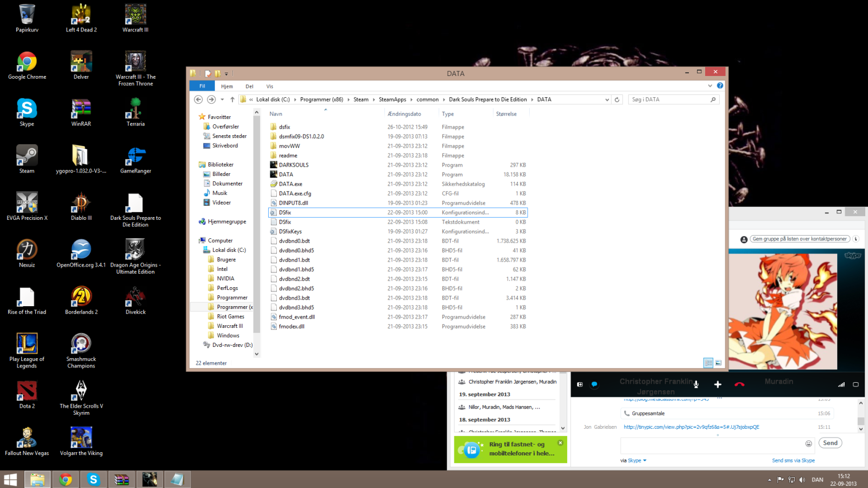Screen dimensions: 868x488
Task: Select the Diablo III desktop shortcut
Action: coord(81,206)
